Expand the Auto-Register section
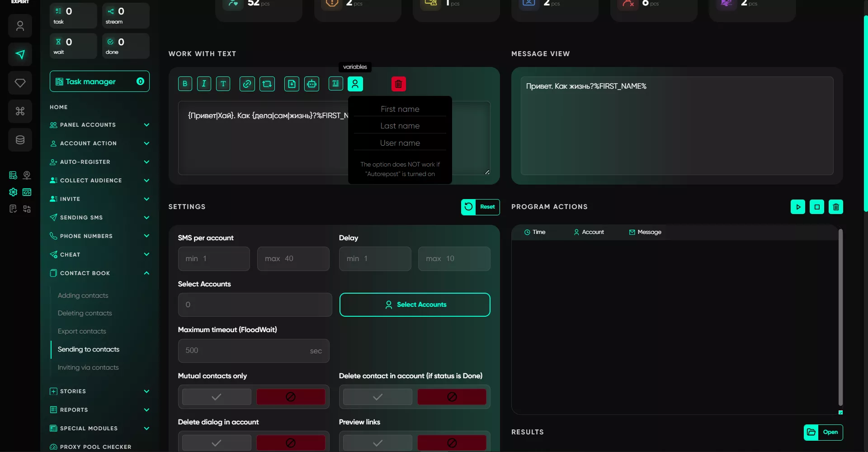The image size is (868, 452). 99,162
